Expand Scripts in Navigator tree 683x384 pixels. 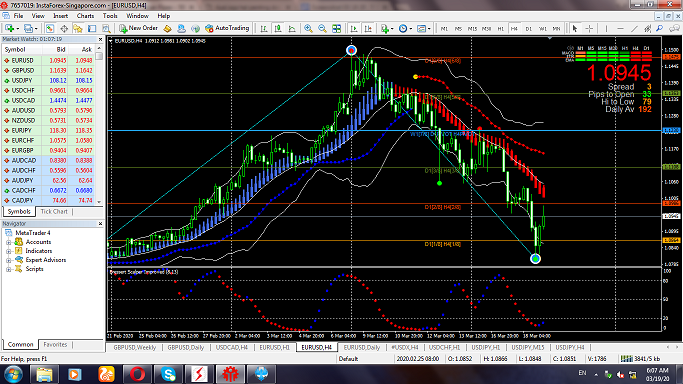pos(8,269)
